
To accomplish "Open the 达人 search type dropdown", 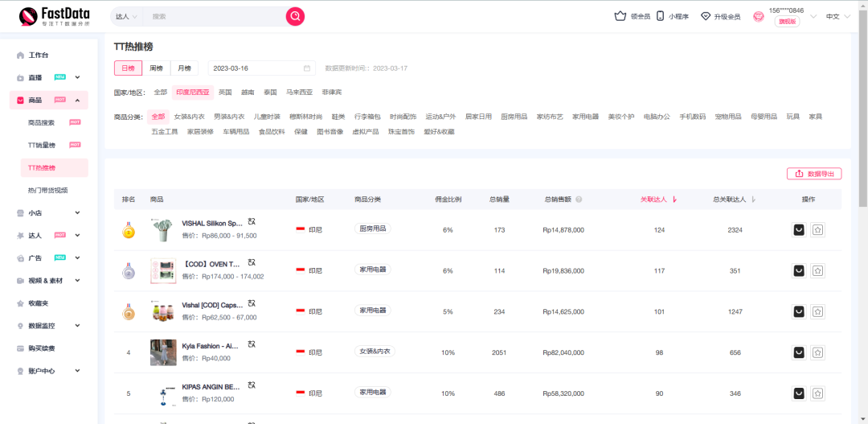I will pos(126,16).
